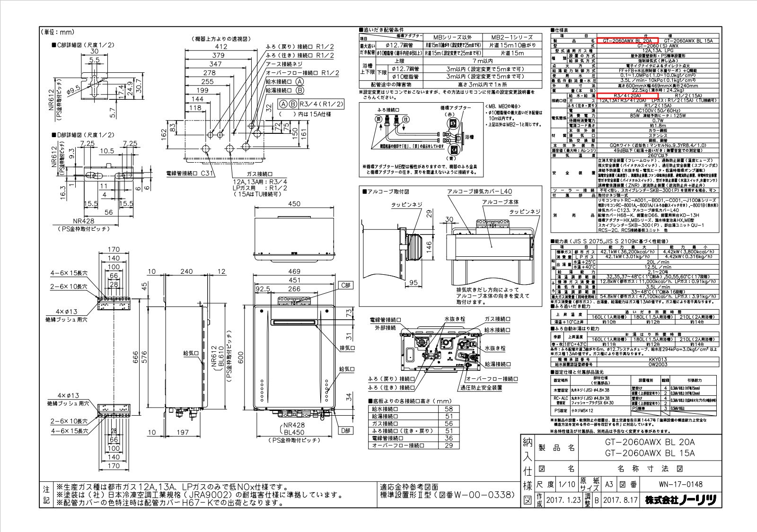757x532 pixels.
Task: Click the value "36" for 電線管接続口
Action: click(x=449, y=438)
